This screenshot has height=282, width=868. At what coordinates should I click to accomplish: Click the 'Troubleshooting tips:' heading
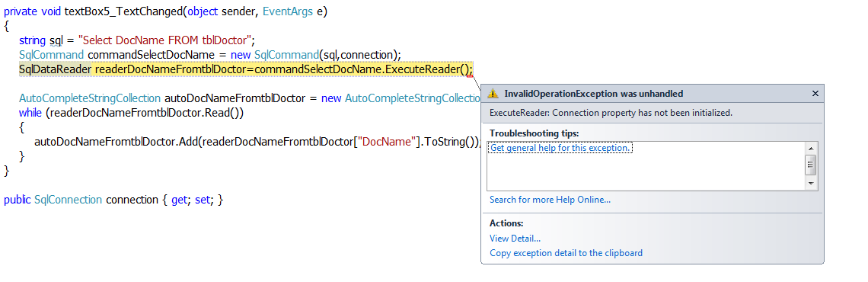(x=535, y=133)
